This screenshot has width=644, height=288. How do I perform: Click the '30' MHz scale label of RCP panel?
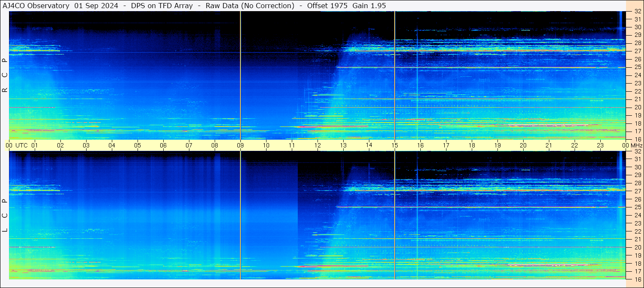(x=638, y=27)
